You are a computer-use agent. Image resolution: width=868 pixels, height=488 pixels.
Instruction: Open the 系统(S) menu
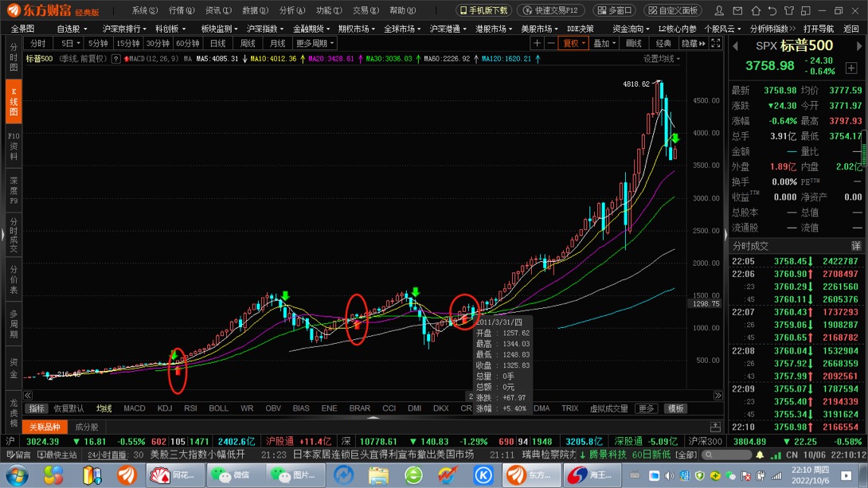click(144, 10)
